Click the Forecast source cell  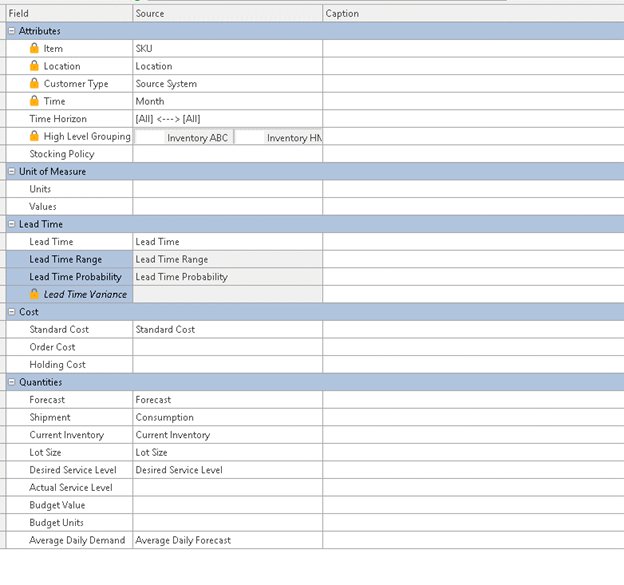coord(227,400)
